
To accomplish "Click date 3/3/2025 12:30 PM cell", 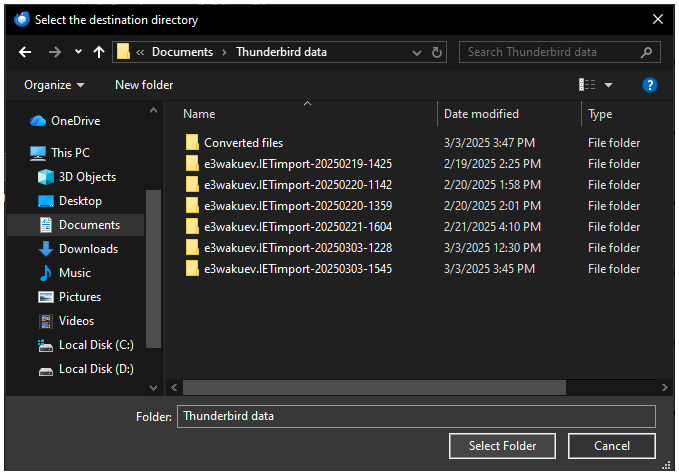I will tap(492, 248).
